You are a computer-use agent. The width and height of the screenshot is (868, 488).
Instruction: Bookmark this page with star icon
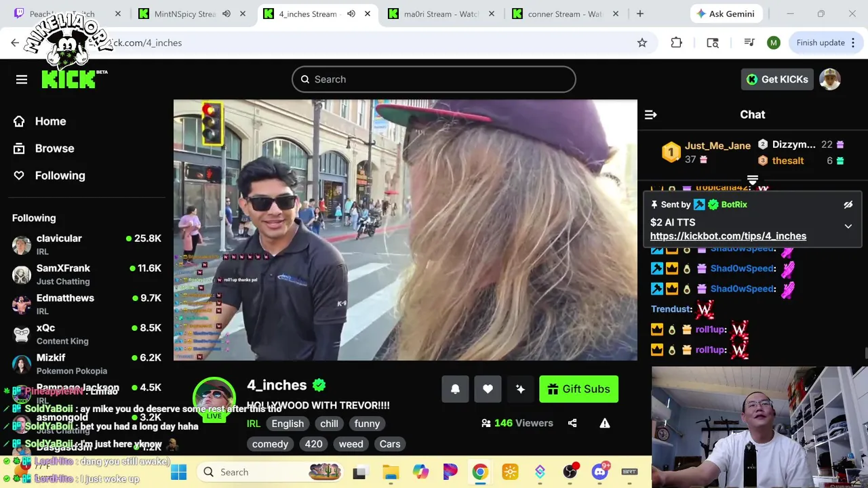[642, 43]
